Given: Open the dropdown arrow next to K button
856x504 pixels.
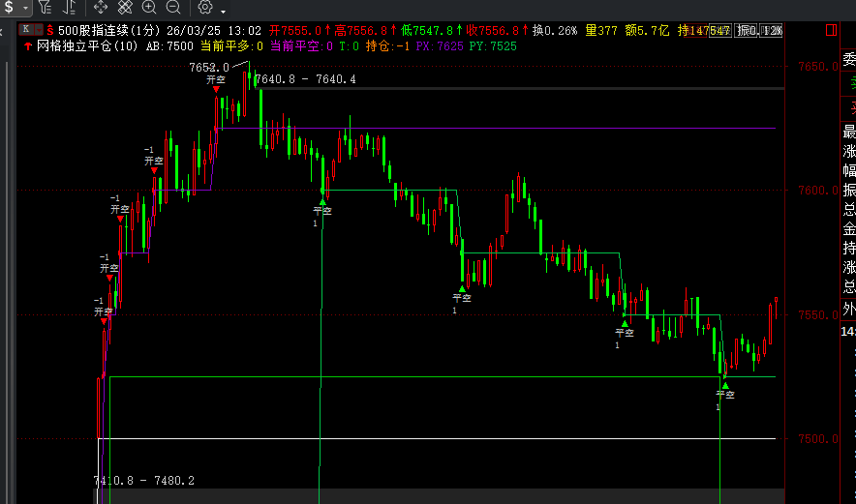Looking at the screenshot, I should pos(37,30).
